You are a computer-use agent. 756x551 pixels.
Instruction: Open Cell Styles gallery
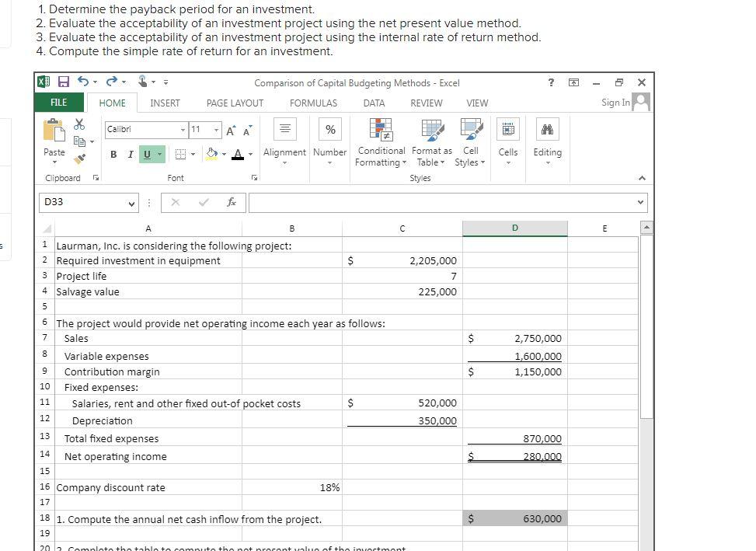coord(471,143)
